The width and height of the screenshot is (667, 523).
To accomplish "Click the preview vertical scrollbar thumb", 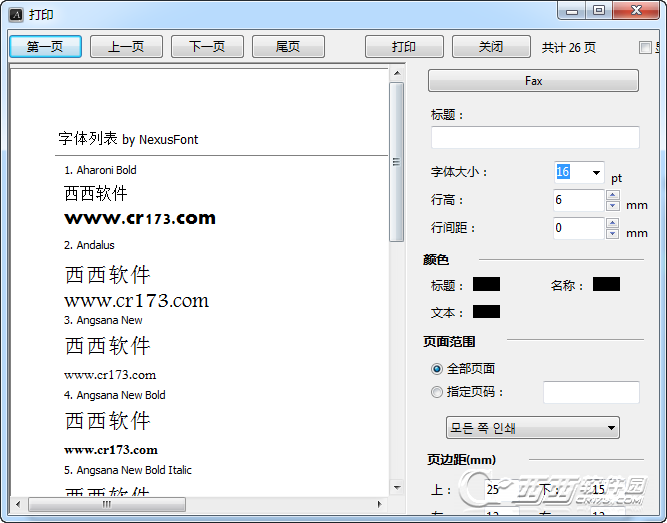I will (x=396, y=162).
